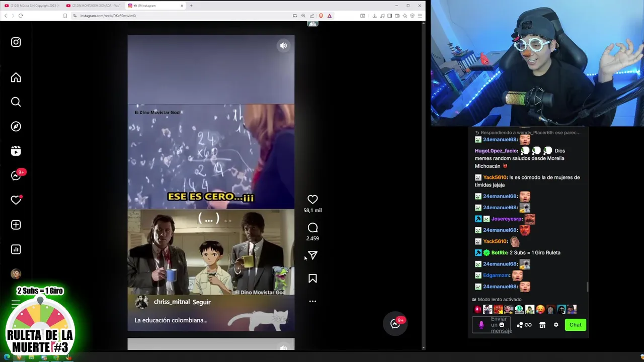The height and width of the screenshot is (362, 644).
Task: Select hot face emote in emote row
Action: tap(540, 309)
